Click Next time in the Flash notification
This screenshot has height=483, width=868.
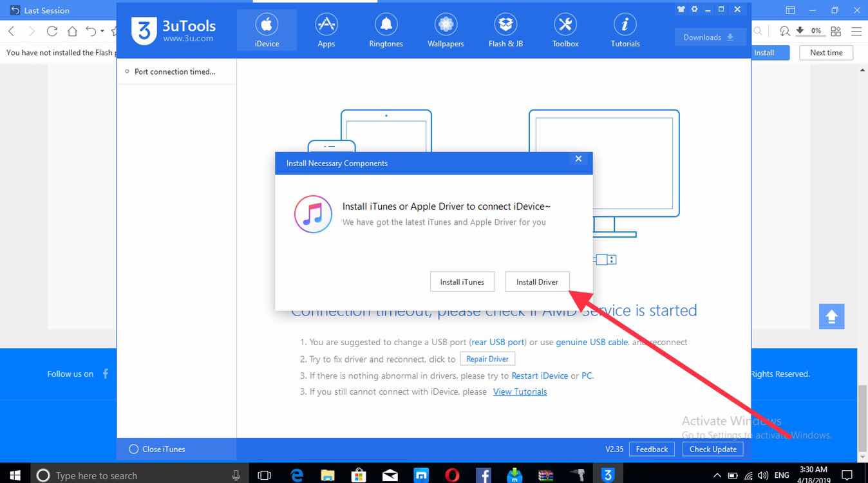click(x=826, y=53)
